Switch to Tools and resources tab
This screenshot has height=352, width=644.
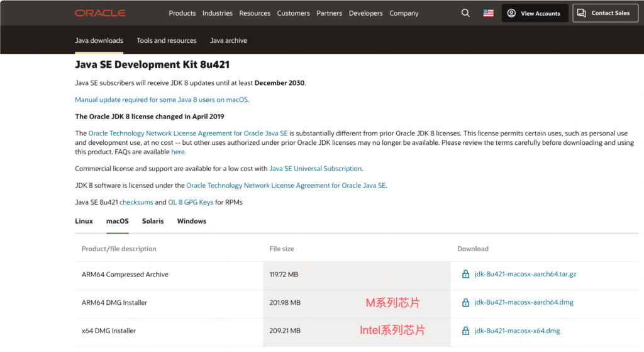coord(166,40)
